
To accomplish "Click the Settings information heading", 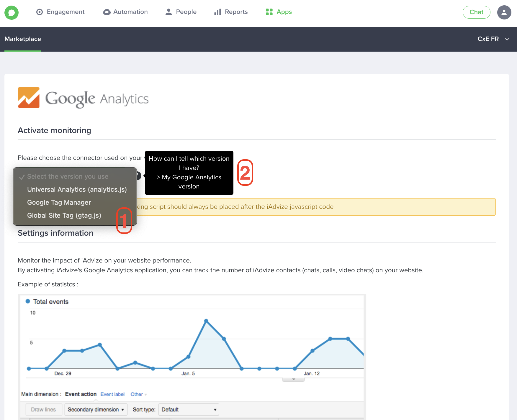I will [55, 233].
